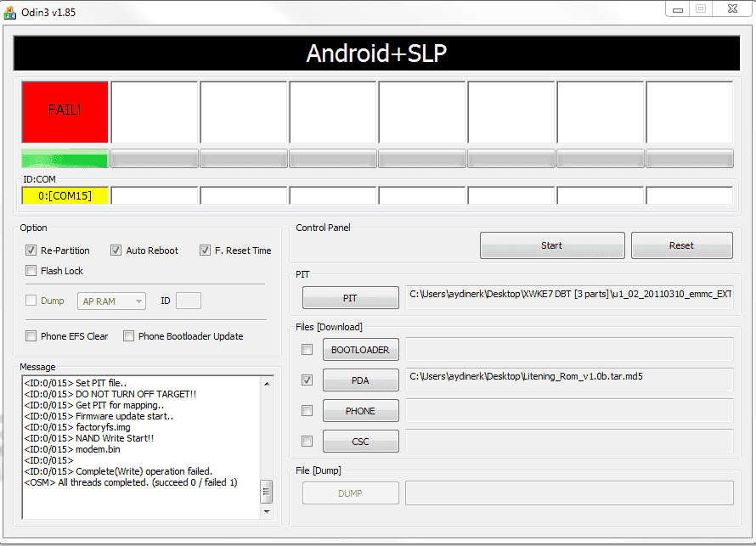Screen dimensions: 756x546
Task: Click the 'modem.bin' log line
Action: [72, 449]
